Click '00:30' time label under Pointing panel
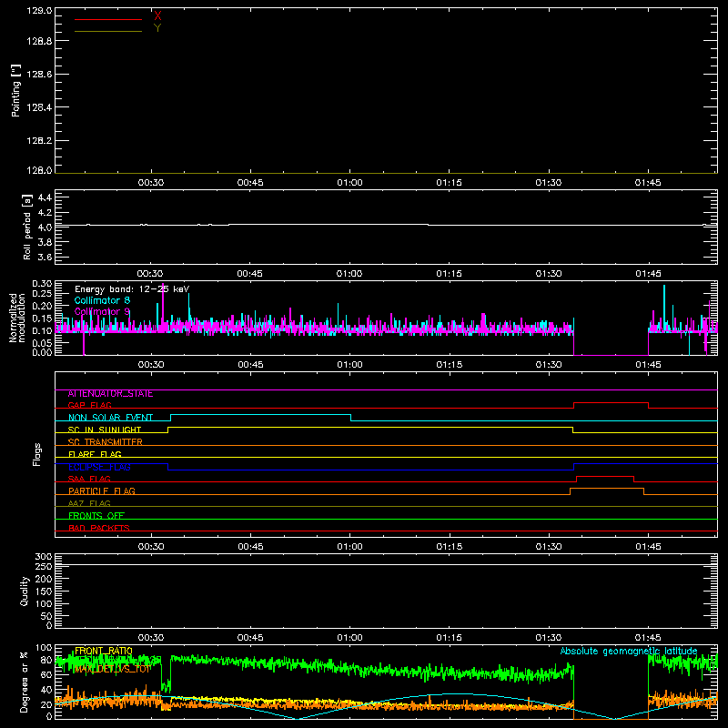 [x=151, y=183]
